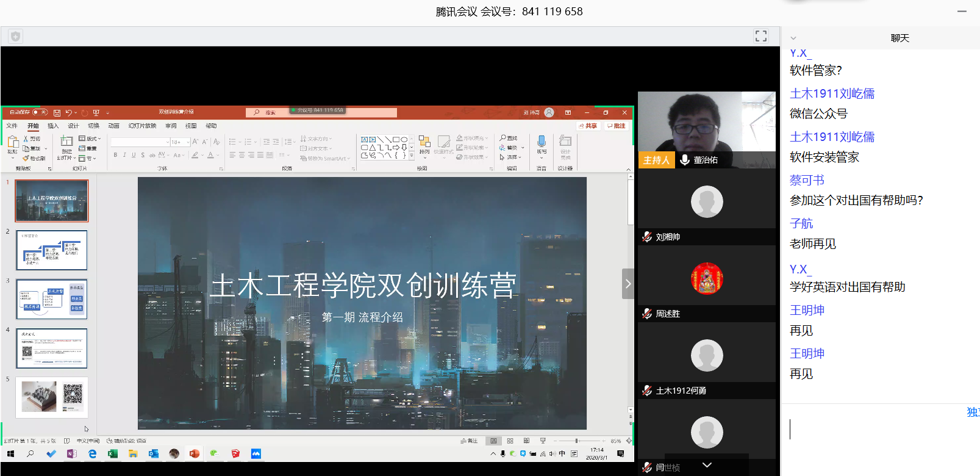Click the shield security icon
The height and width of the screenshot is (476, 980).
pyautogui.click(x=15, y=37)
